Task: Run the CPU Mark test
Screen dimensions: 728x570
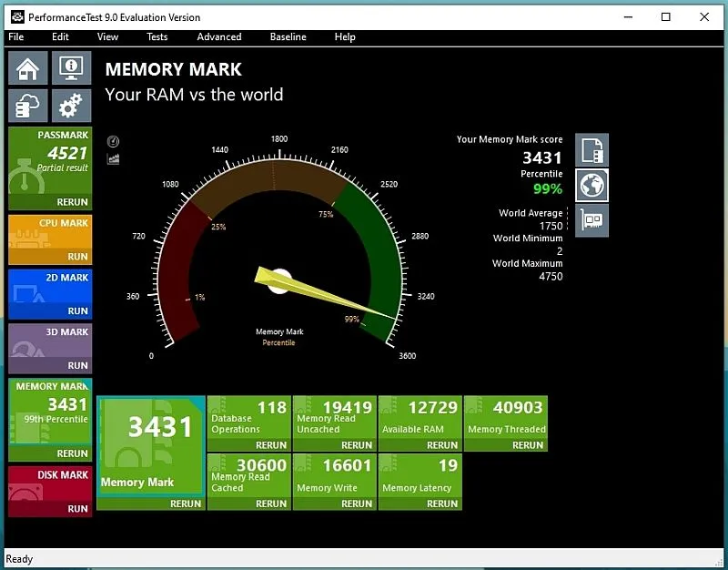Action: coord(77,257)
